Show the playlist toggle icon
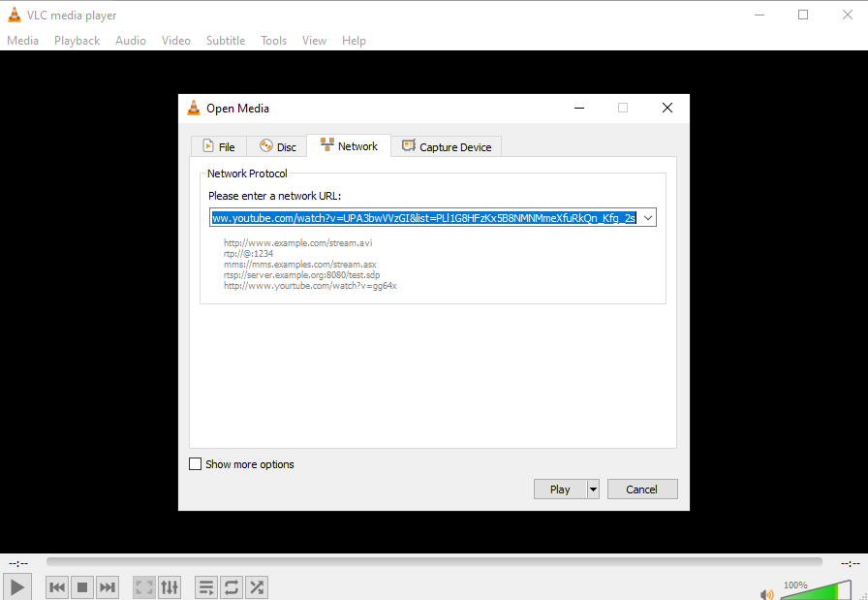 (x=206, y=587)
